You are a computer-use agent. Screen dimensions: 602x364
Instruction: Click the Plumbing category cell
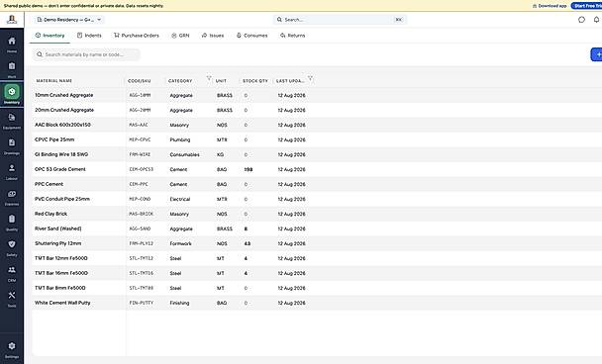pyautogui.click(x=180, y=139)
